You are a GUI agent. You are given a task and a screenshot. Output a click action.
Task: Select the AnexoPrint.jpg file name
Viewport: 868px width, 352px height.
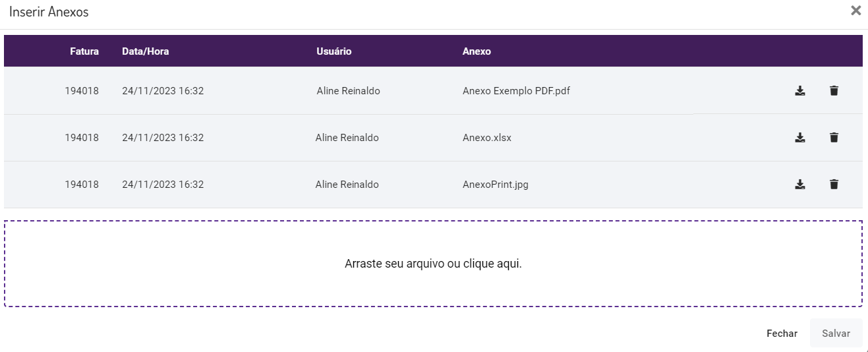496,185
